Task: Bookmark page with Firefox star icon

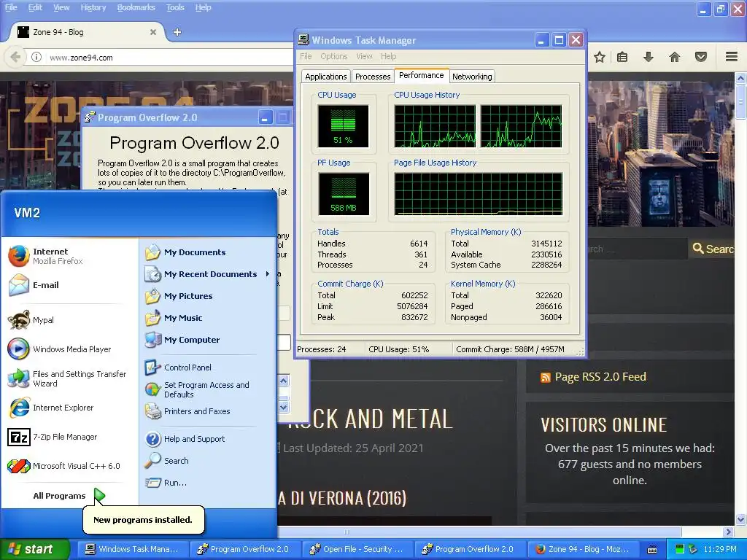Action: (600, 57)
